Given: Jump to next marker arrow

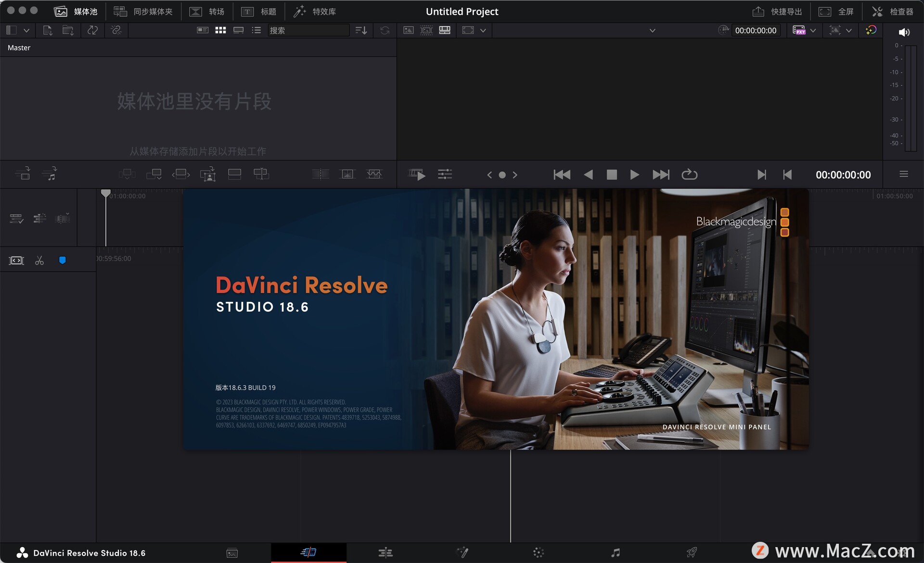Looking at the screenshot, I should [515, 175].
